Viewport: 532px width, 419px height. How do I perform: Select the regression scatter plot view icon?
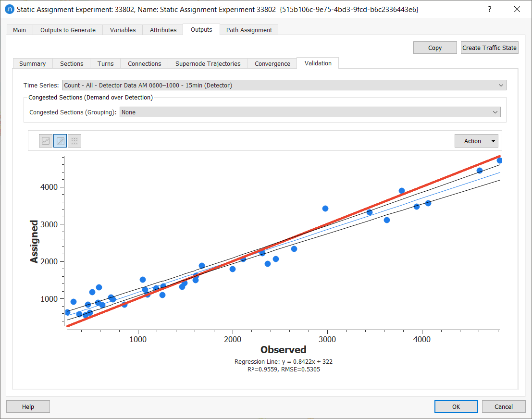coord(60,141)
